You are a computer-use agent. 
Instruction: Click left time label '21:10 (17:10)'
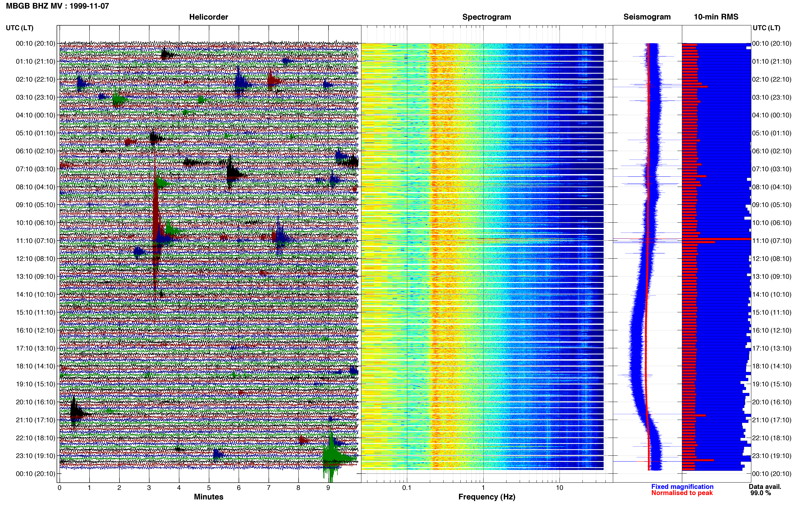36,420
